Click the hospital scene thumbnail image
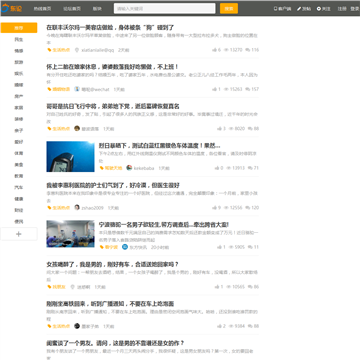The image size is (360, 360). pos(70,234)
